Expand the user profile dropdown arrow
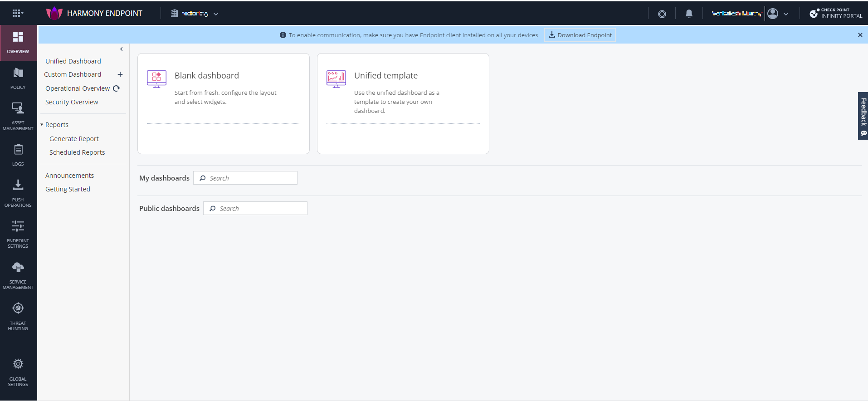This screenshot has width=868, height=401. [x=786, y=14]
